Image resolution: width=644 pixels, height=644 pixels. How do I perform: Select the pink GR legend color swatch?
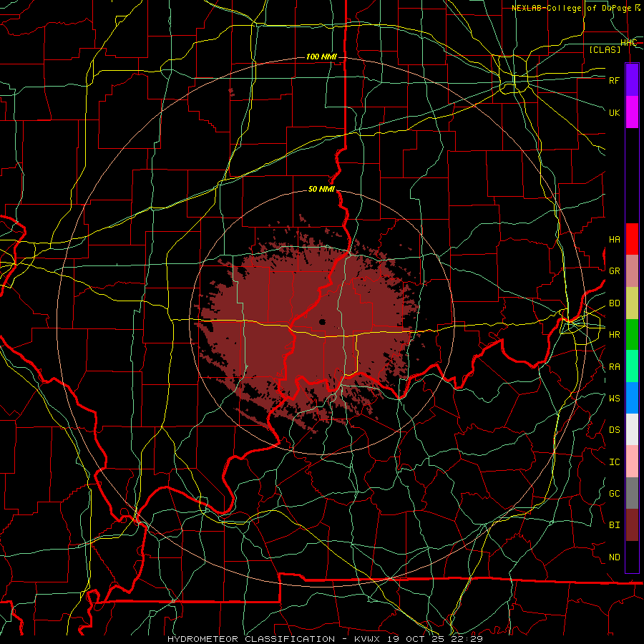pyautogui.click(x=632, y=271)
